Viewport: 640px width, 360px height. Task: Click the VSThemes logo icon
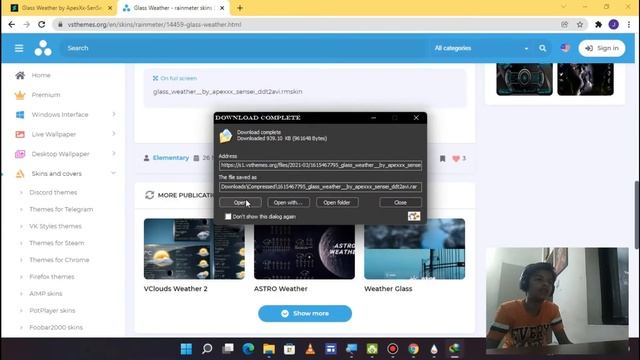43,48
